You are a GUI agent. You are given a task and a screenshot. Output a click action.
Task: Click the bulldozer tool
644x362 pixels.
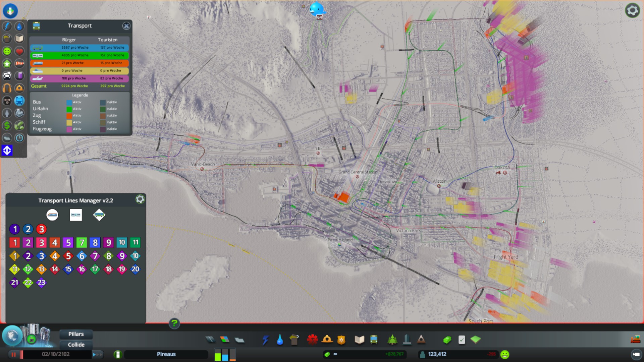pos(635,340)
